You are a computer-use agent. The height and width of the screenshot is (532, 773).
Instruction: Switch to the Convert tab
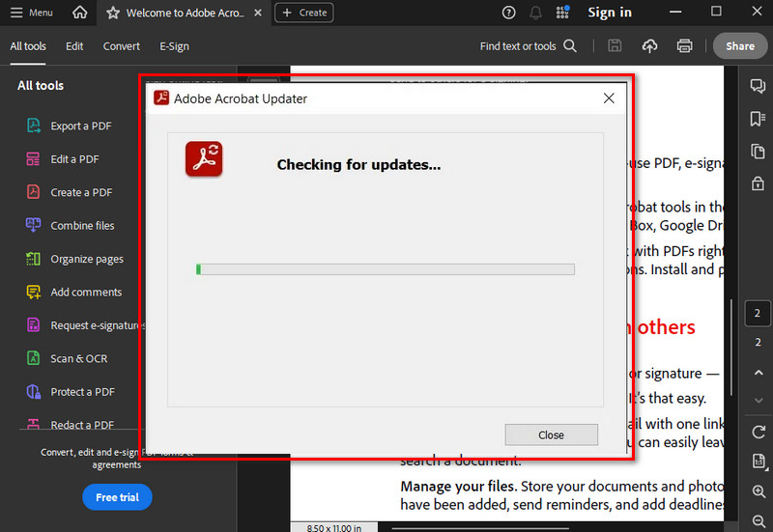point(122,46)
